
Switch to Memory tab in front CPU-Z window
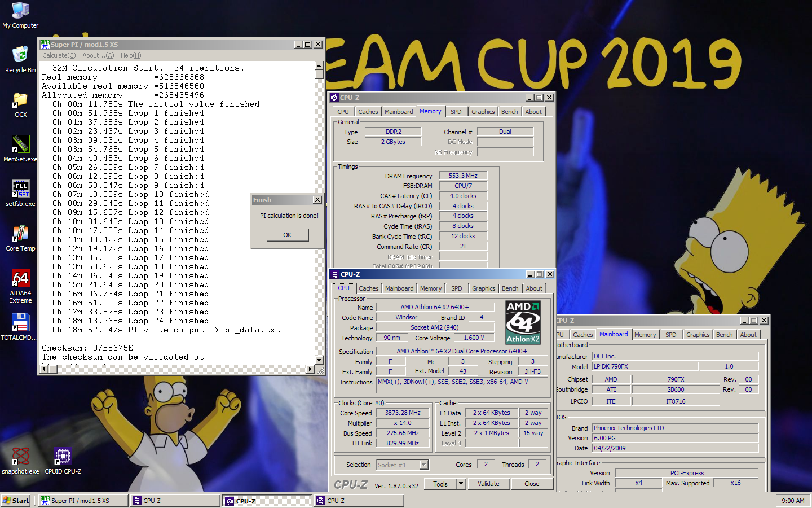431,288
